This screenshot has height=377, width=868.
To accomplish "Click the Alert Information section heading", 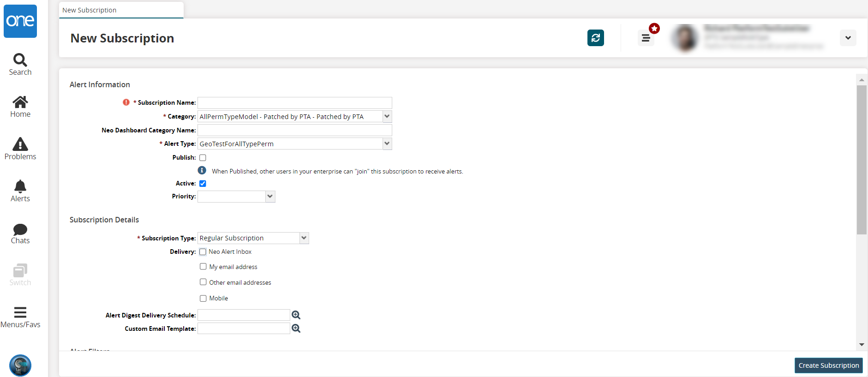I will point(100,84).
